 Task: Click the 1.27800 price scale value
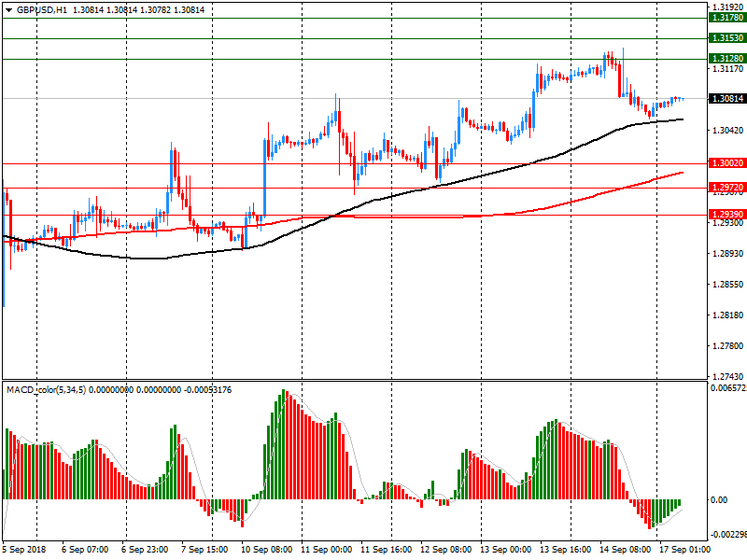click(x=727, y=346)
